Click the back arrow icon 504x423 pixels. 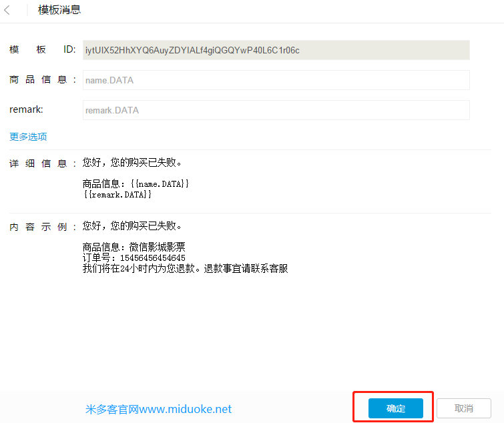[7, 10]
